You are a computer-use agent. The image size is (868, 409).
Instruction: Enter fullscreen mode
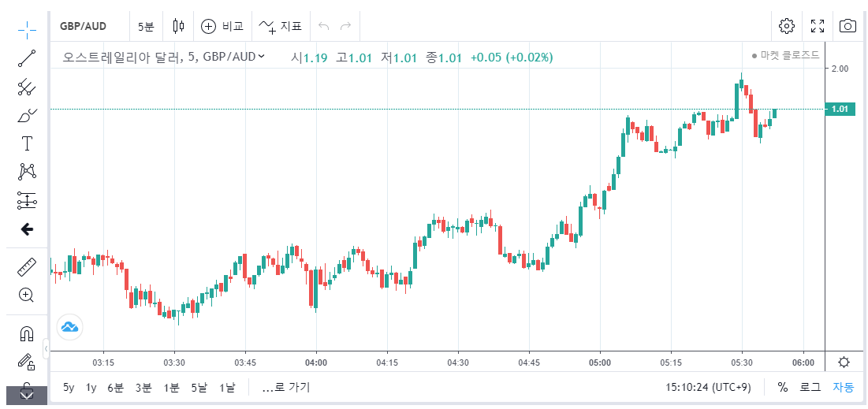pyautogui.click(x=818, y=26)
